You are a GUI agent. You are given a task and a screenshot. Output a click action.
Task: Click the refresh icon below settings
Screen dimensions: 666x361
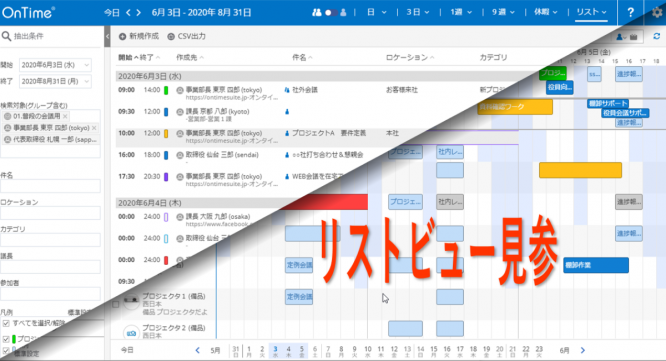(656, 37)
